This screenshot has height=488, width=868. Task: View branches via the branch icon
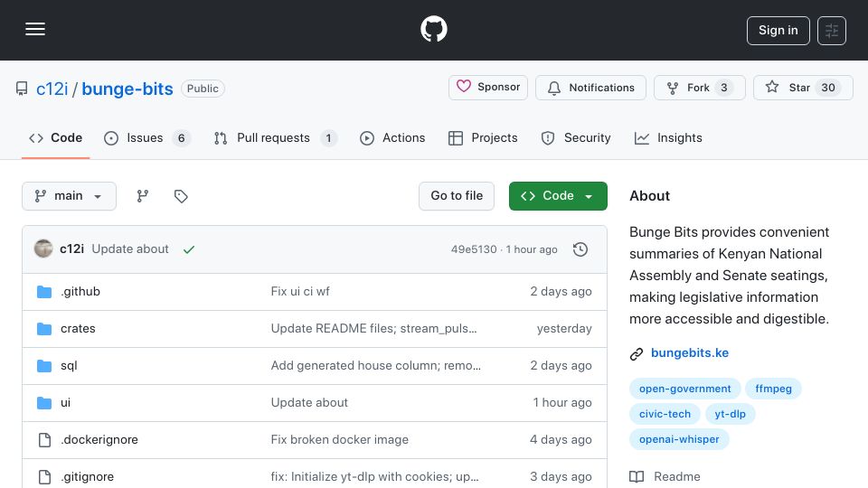[142, 196]
